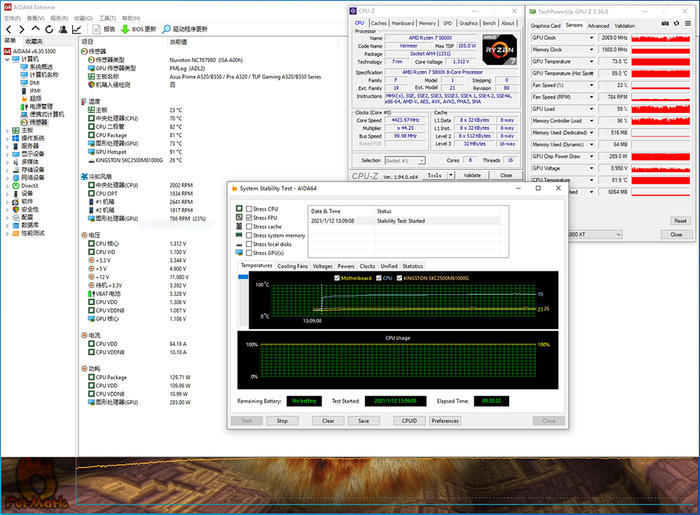Enable the Stress CPU checkbox
Viewport: 700px width, 515px height.
tap(249, 209)
